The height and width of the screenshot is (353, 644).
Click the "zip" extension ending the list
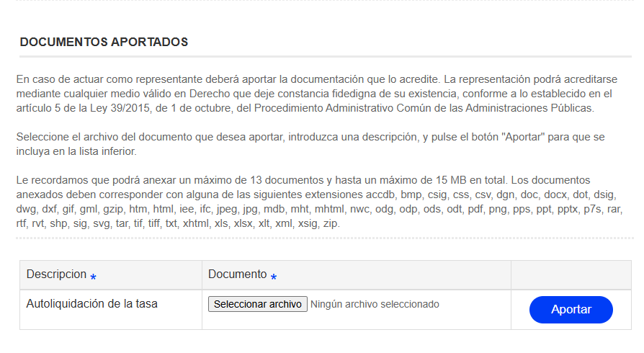tap(331, 223)
